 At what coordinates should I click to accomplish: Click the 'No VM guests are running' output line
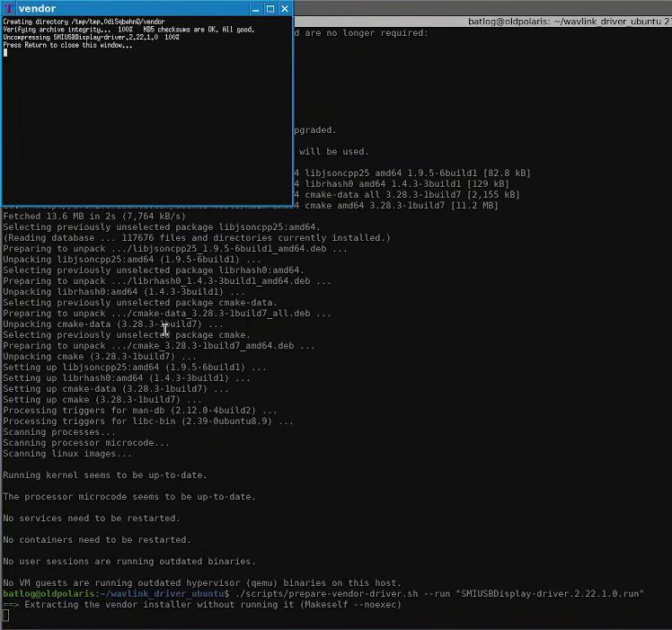[202, 583]
